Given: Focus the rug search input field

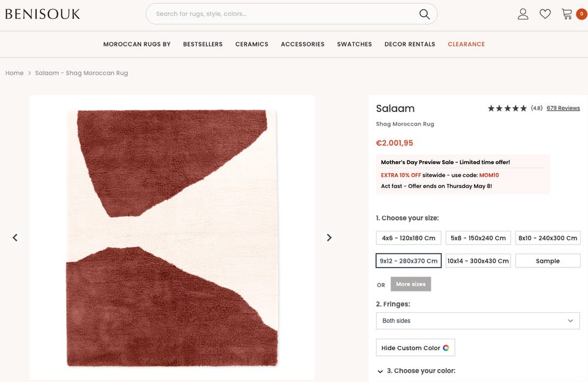Looking at the screenshot, I should click(282, 13).
